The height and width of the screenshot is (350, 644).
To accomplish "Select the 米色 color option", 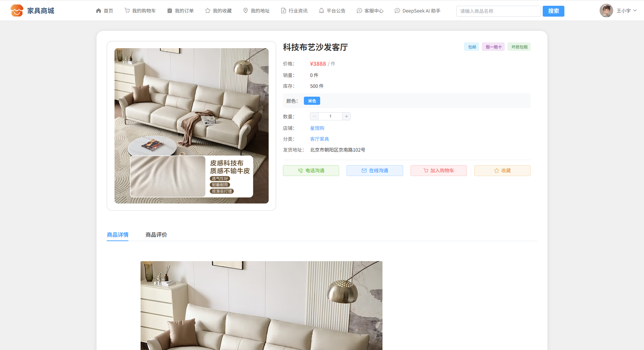I will (312, 101).
